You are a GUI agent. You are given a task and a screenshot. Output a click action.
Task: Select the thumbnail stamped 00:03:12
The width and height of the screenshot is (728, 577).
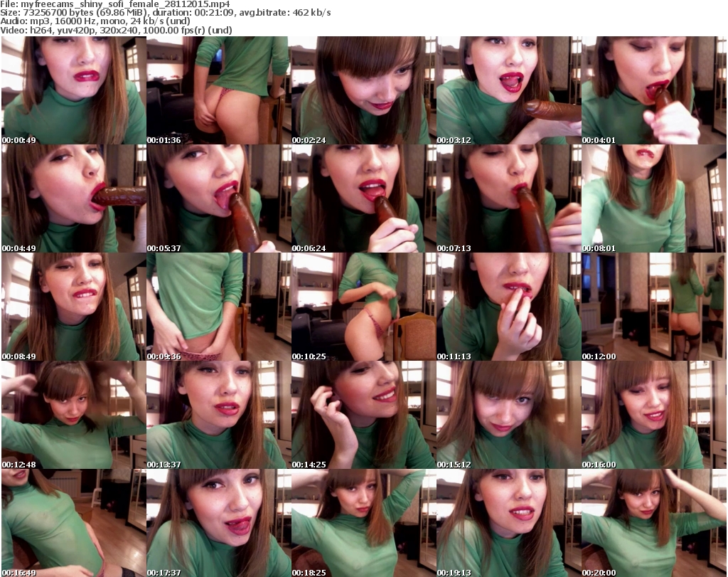pyautogui.click(x=509, y=90)
